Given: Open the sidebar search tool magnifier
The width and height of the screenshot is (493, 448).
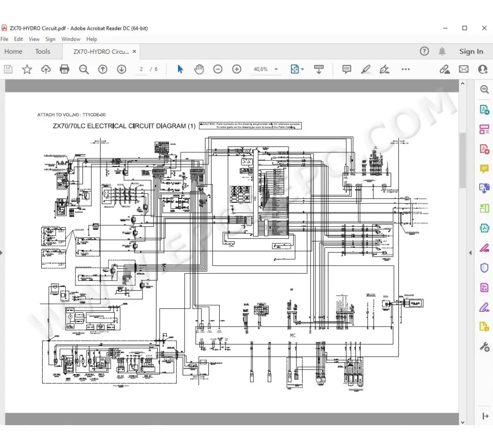Looking at the screenshot, I should 484,90.
